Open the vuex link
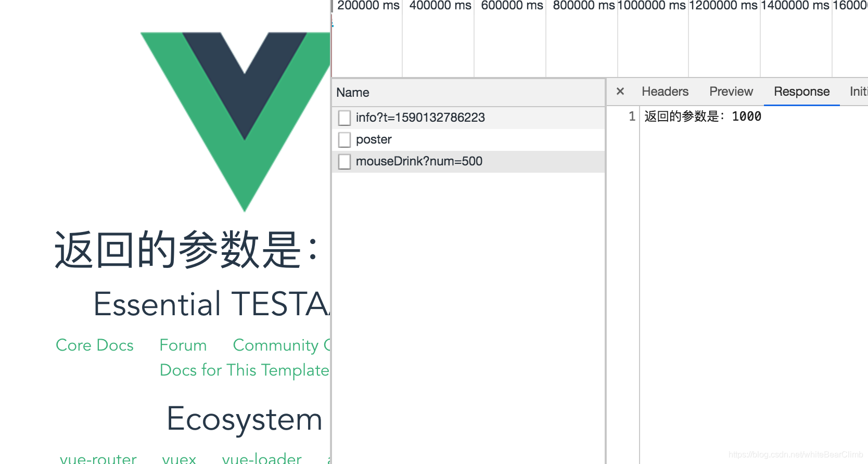Viewport: 868px width, 464px height. pos(179,459)
